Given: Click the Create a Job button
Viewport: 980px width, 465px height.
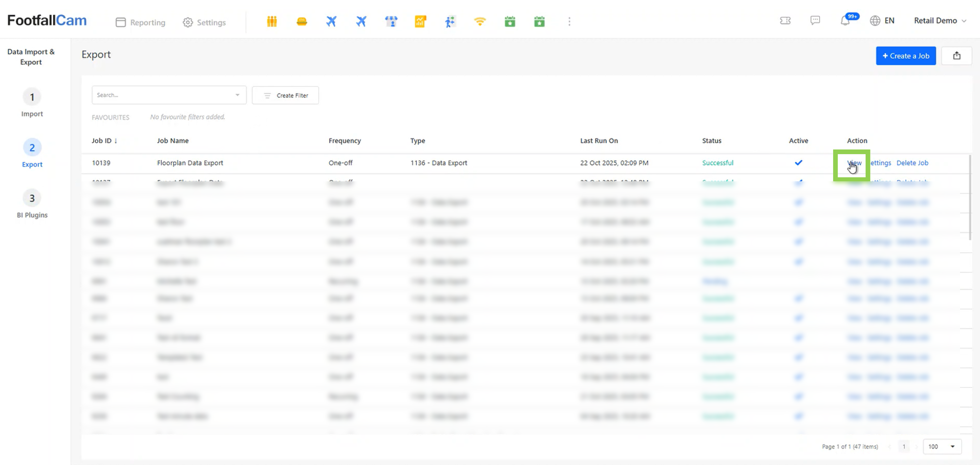Looking at the screenshot, I should 905,56.
